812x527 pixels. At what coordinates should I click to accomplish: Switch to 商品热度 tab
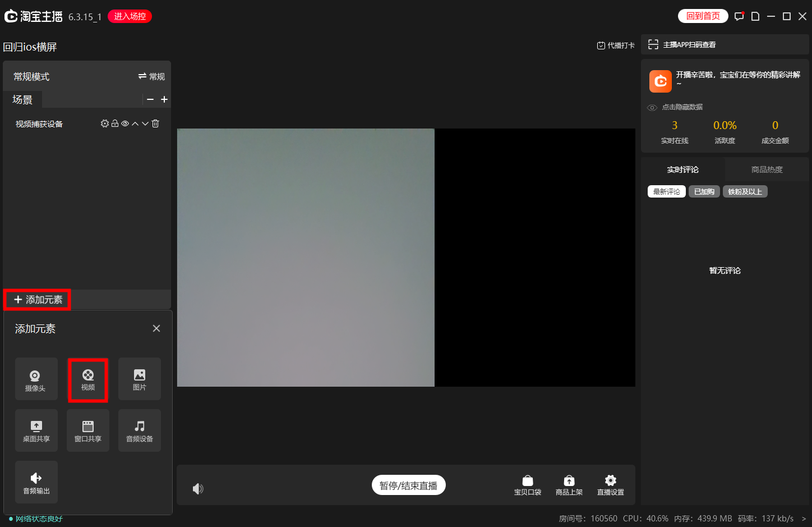[x=767, y=169]
